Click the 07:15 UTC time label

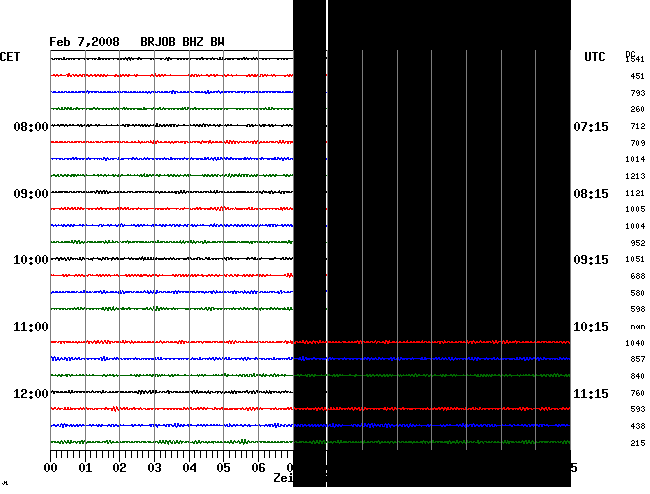(x=591, y=126)
